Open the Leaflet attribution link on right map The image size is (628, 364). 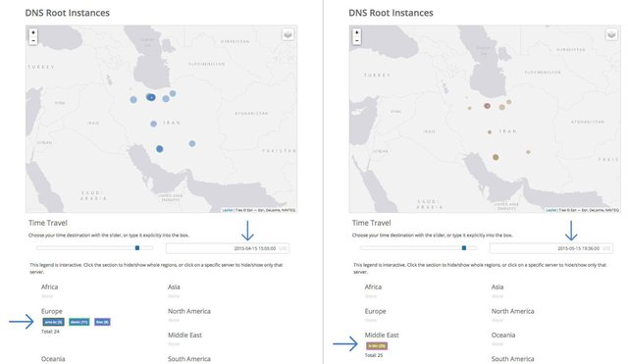[551, 210]
